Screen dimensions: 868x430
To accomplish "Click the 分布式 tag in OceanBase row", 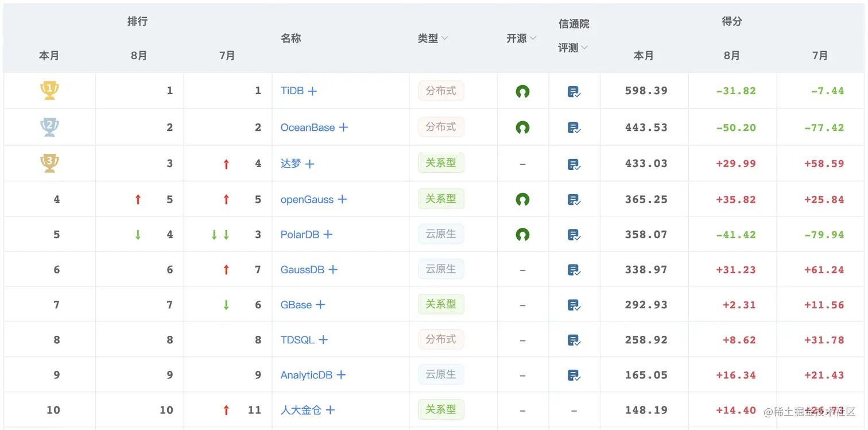I will [x=441, y=127].
